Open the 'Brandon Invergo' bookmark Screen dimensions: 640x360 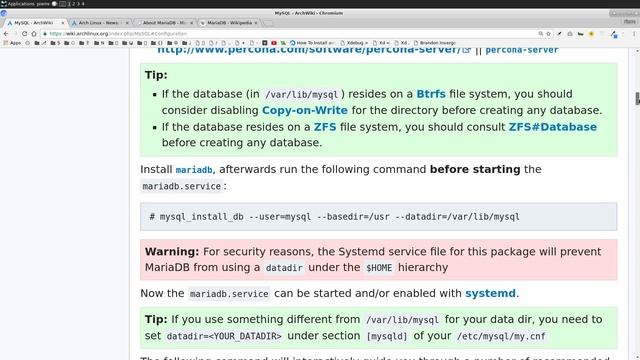(435, 43)
